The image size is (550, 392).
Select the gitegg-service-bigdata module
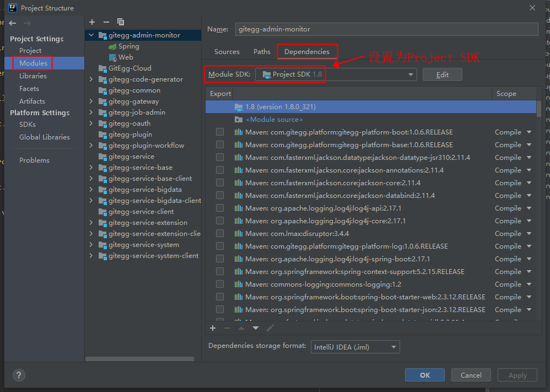pos(145,190)
